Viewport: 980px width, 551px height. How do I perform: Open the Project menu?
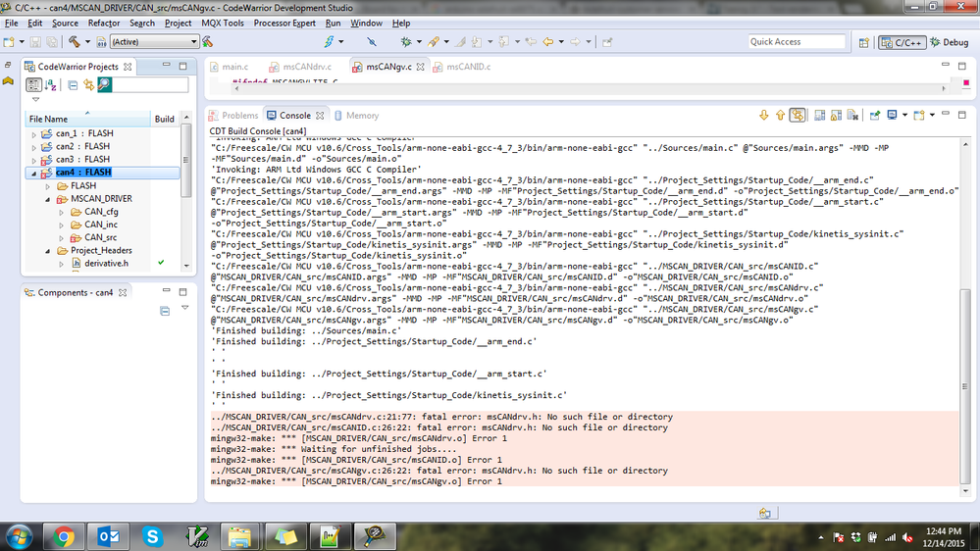179,24
